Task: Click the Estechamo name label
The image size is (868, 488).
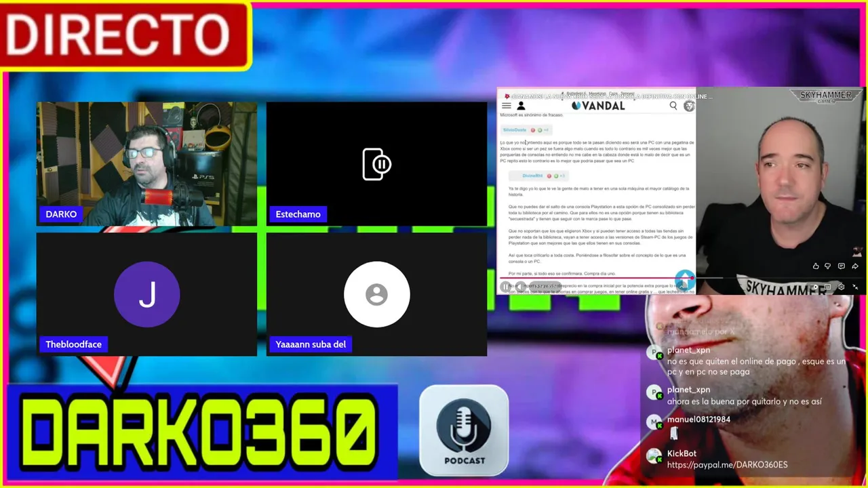Action: 298,214
